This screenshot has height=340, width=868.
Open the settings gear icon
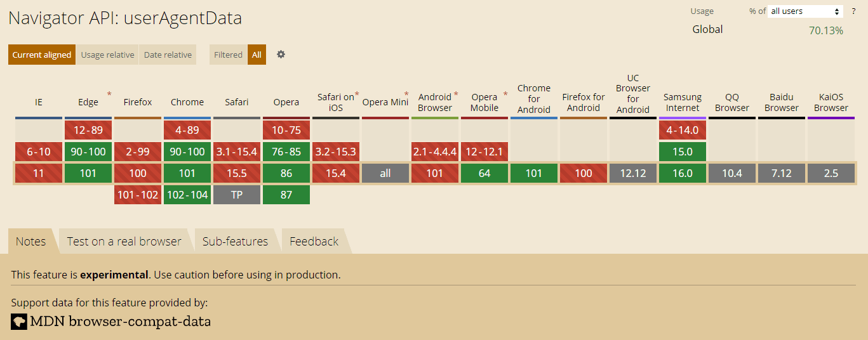(281, 55)
